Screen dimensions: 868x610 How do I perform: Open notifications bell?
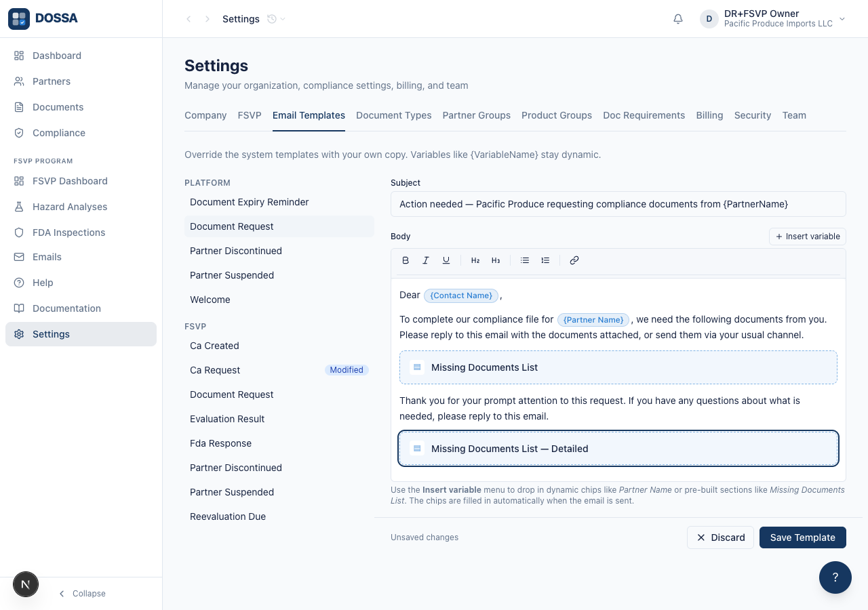(678, 19)
